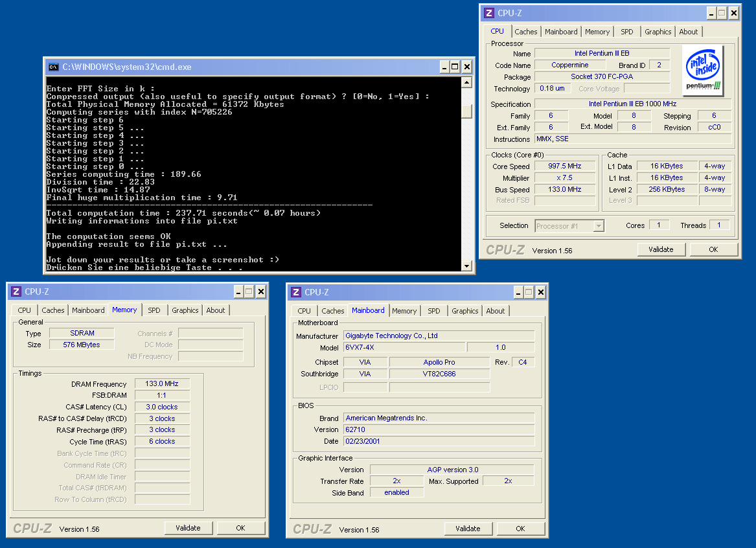Select the Memory tab in the Mainboard window
The width and height of the screenshot is (756, 548).
404,311
